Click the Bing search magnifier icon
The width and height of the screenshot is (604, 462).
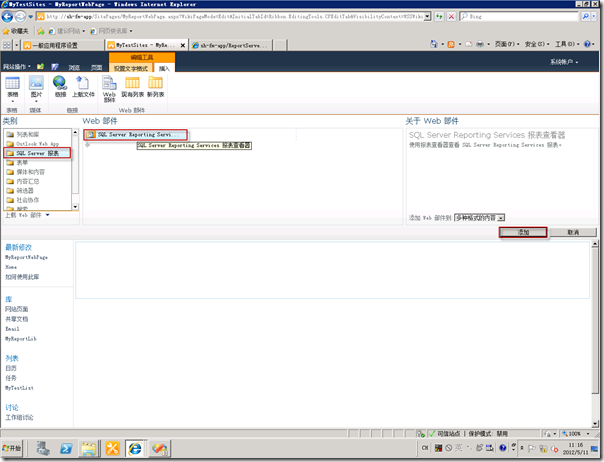586,17
